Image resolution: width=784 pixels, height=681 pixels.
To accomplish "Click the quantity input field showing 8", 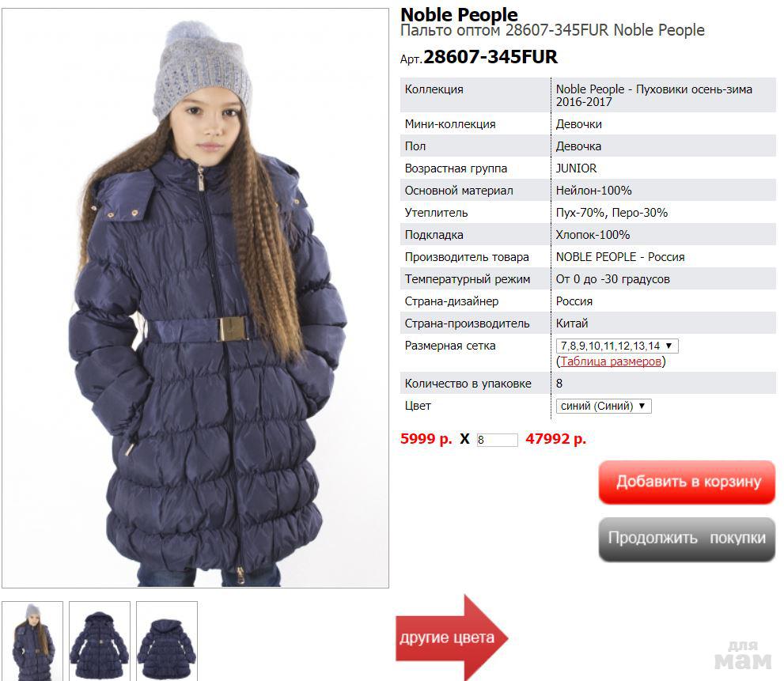I will coord(497,440).
